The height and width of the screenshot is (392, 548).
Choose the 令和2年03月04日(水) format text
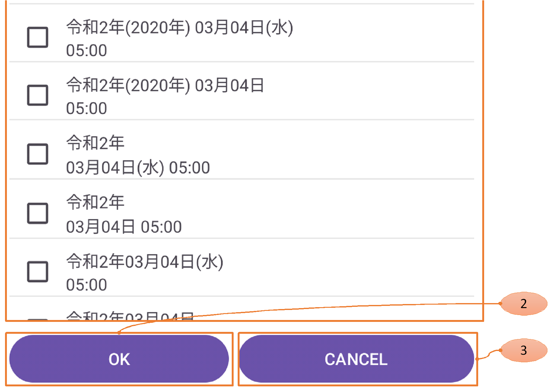(x=145, y=262)
